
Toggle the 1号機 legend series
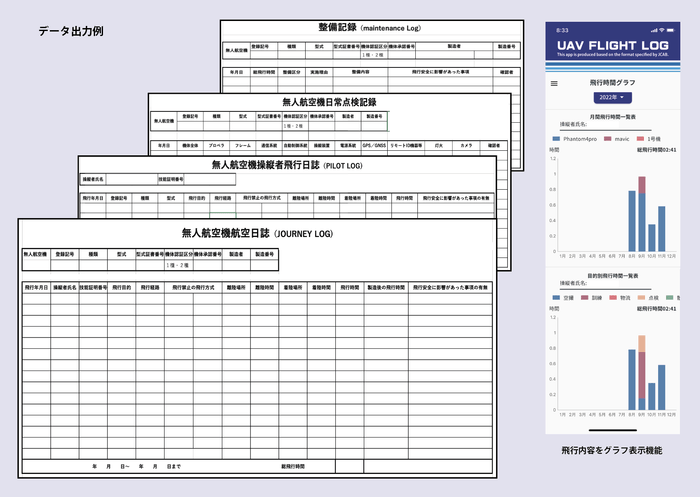coord(651,137)
